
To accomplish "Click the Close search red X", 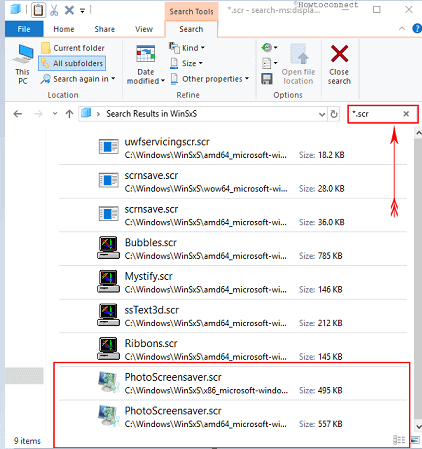I will pyautogui.click(x=339, y=65).
